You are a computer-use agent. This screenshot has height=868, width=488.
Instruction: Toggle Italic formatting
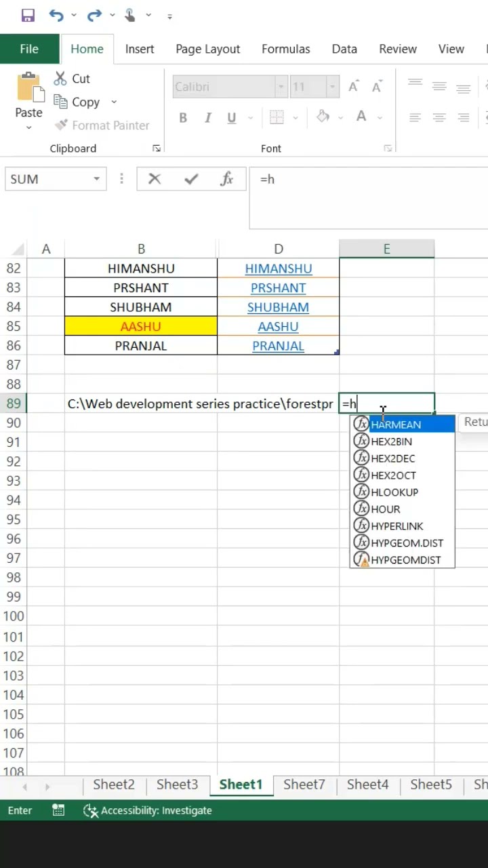(207, 118)
